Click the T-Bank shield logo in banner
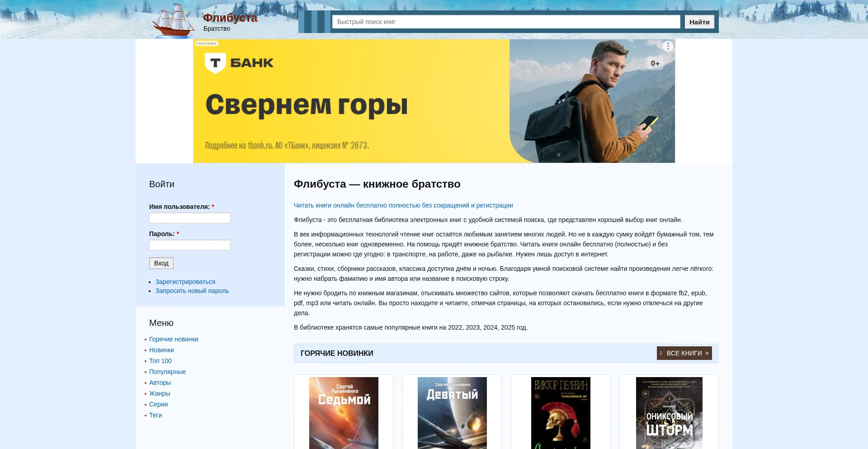This screenshot has height=449, width=868. (x=215, y=63)
